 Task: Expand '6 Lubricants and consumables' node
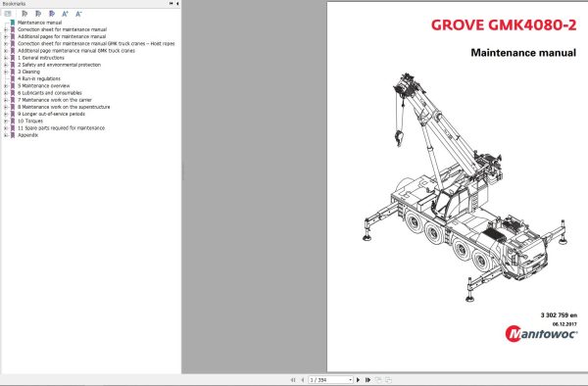(6, 93)
